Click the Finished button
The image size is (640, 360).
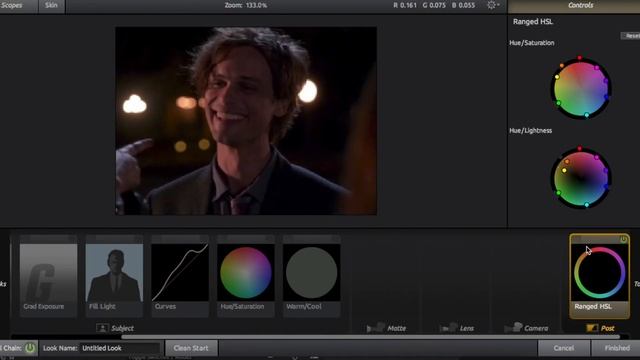pos(617,348)
